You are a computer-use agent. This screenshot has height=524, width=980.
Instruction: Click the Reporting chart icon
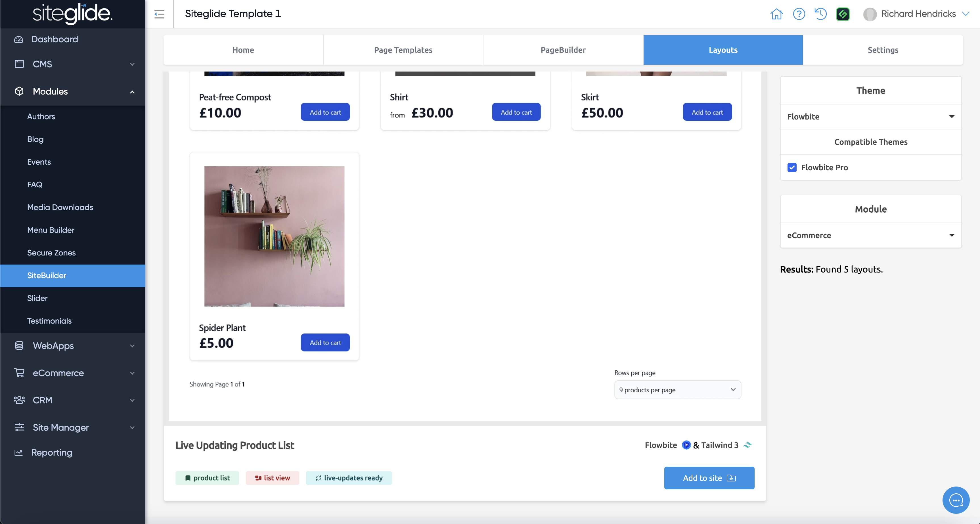[x=19, y=452]
